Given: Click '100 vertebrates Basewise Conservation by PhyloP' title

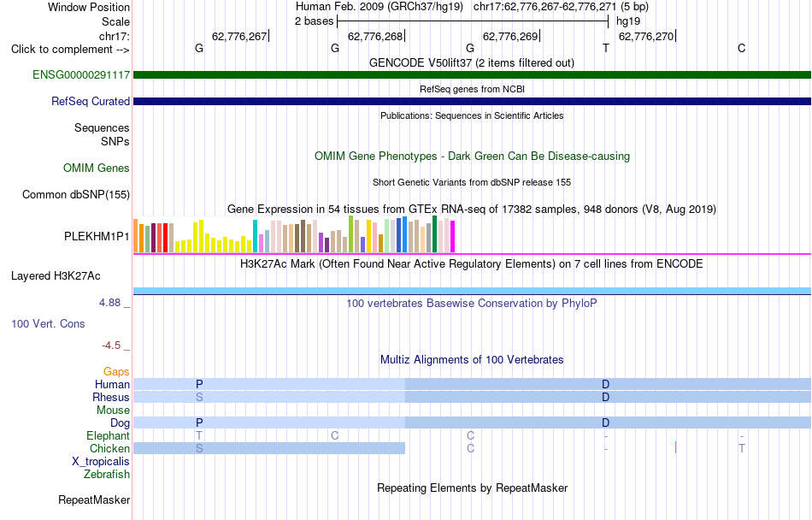Looking at the screenshot, I should click(471, 303).
